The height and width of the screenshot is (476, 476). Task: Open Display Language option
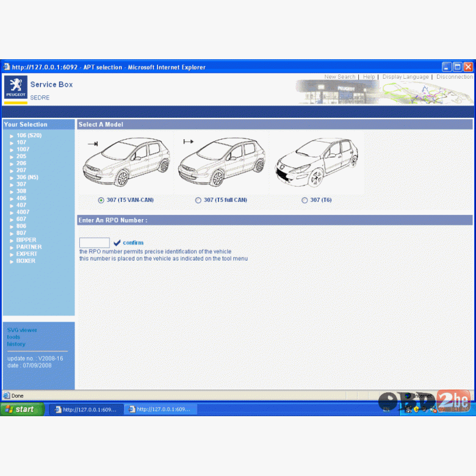coord(406,77)
